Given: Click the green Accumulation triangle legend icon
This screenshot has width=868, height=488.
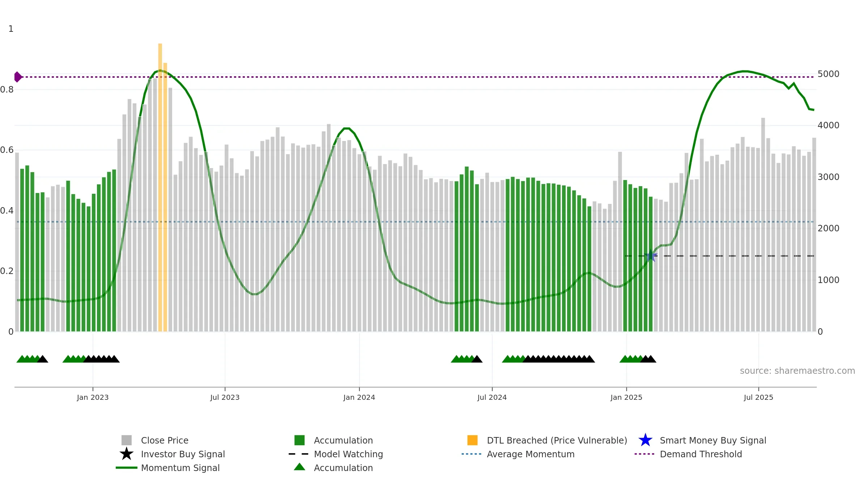Looking at the screenshot, I should 299,467.
